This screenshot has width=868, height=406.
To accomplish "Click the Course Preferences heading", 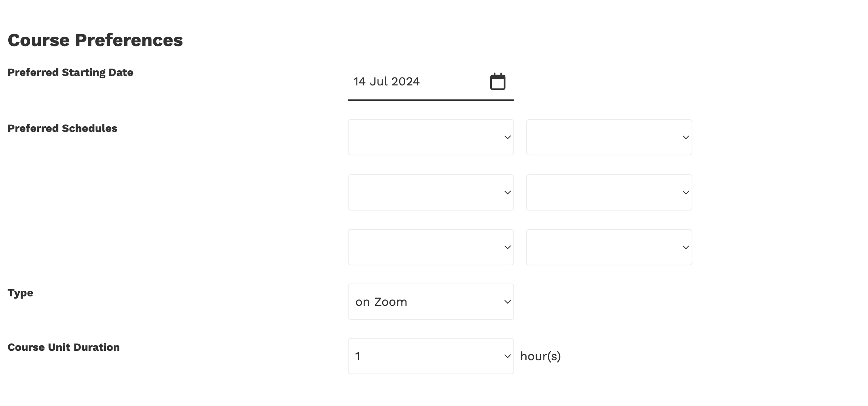I will 95,40.
